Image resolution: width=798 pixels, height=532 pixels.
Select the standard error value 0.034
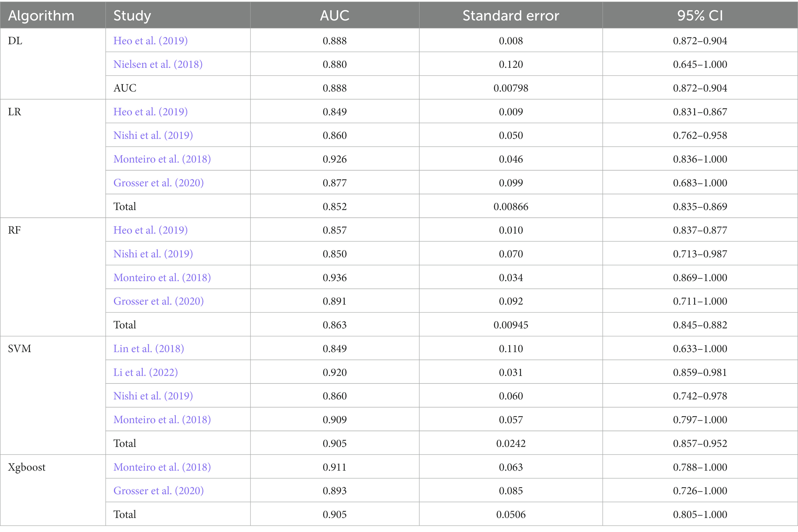pyautogui.click(x=511, y=278)
